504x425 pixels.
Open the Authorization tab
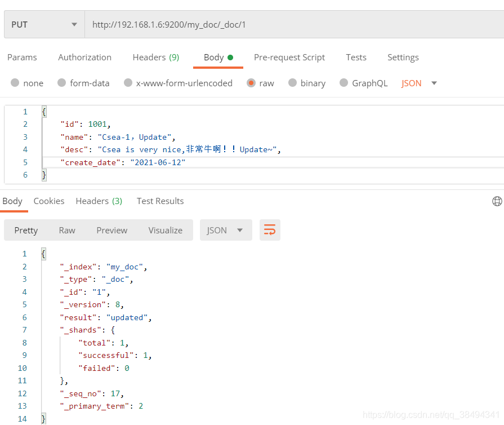tap(84, 57)
